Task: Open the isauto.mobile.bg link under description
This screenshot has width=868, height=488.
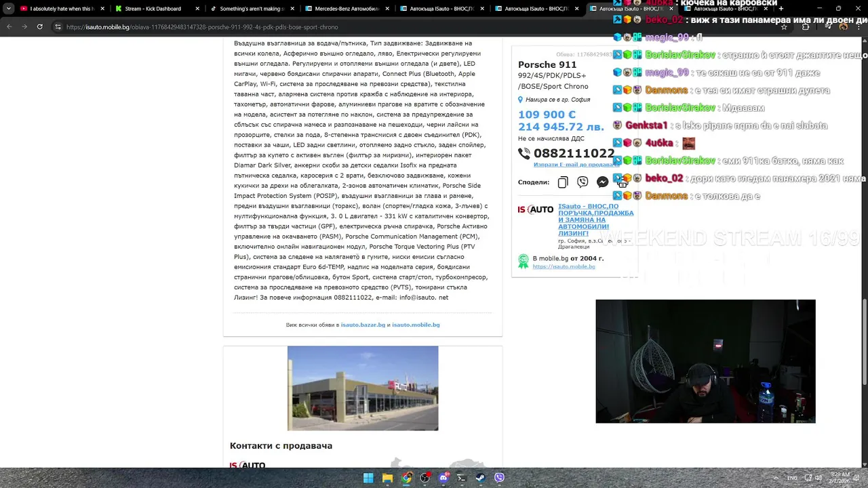Action: click(416, 325)
